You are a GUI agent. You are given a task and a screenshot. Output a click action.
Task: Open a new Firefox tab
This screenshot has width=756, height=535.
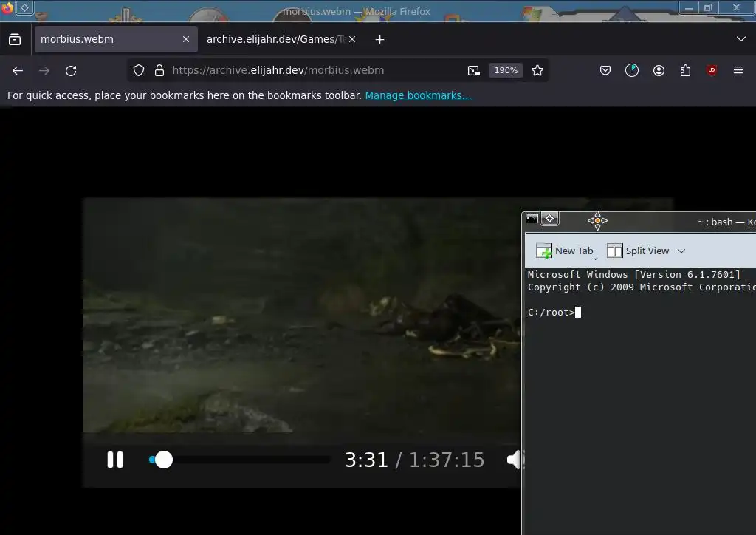380,40
